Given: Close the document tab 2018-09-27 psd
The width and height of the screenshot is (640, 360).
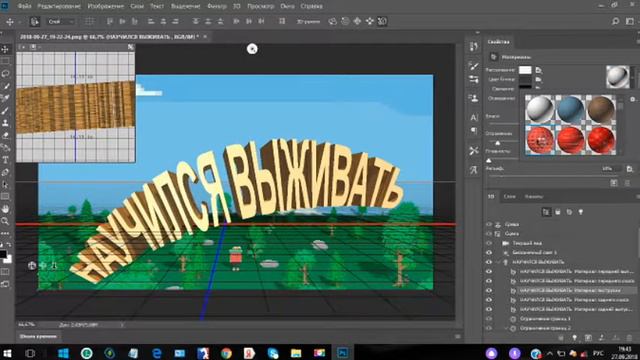Looking at the screenshot, I should (x=205, y=37).
